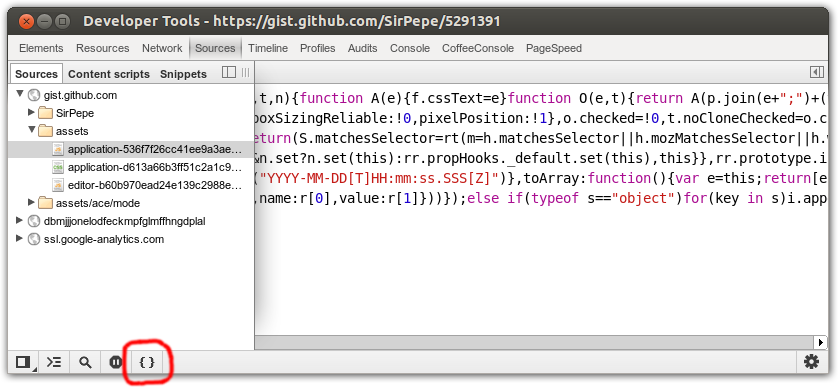Select the Sources navigator sub-tab
This screenshot has width=838, height=388.
[36, 74]
